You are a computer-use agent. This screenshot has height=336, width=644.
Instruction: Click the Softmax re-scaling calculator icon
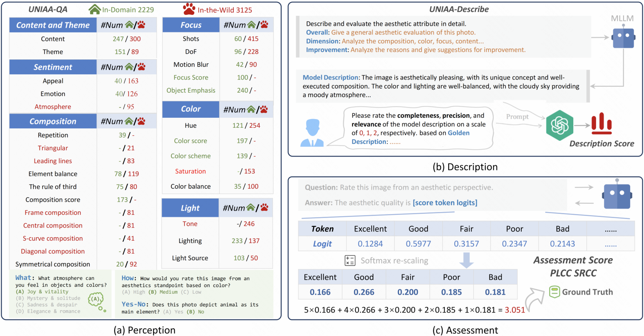click(x=350, y=260)
